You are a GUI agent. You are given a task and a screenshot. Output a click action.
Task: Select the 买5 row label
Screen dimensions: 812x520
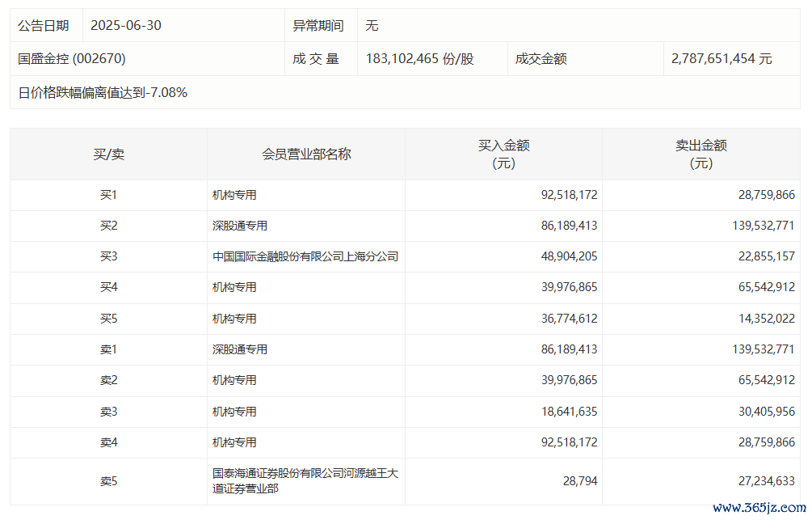tap(109, 319)
